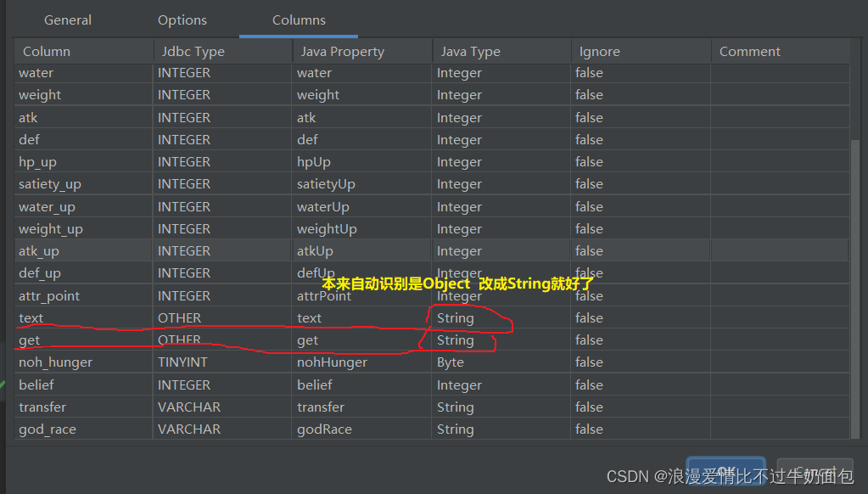Select the 'belief' column name cell

(x=84, y=385)
